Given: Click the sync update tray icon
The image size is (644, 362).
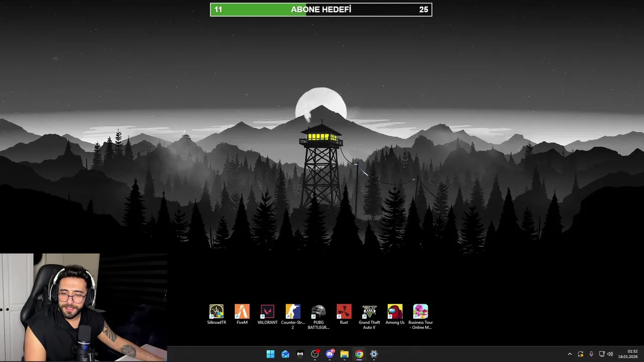Looking at the screenshot, I should click(581, 354).
